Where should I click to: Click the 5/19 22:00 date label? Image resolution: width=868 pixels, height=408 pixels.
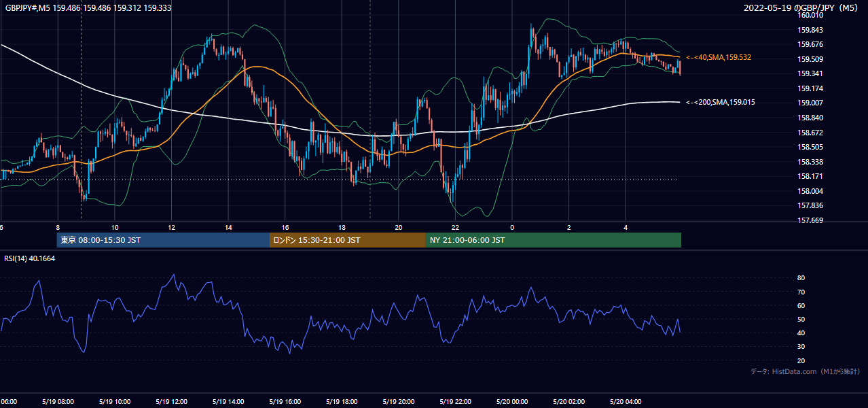click(455, 402)
